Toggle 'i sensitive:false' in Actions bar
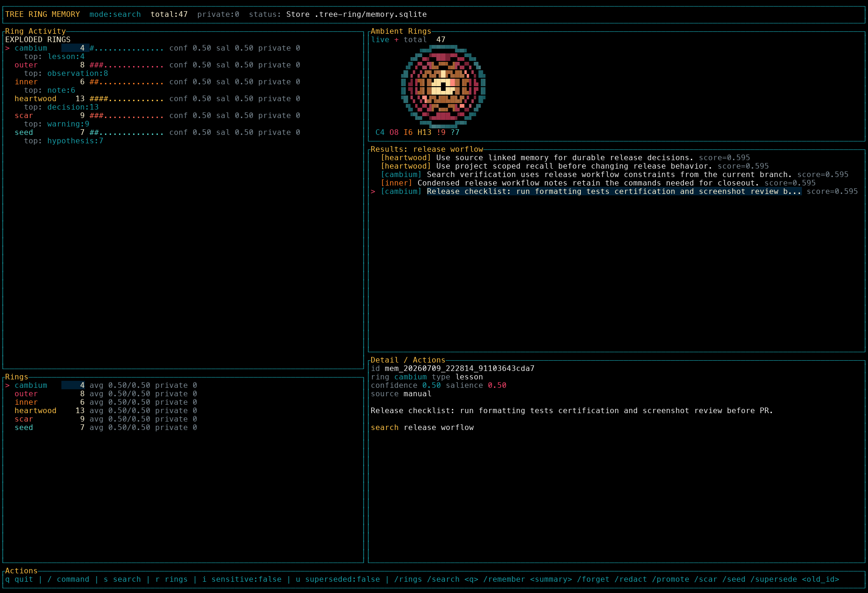This screenshot has height=593, width=868. click(x=242, y=579)
